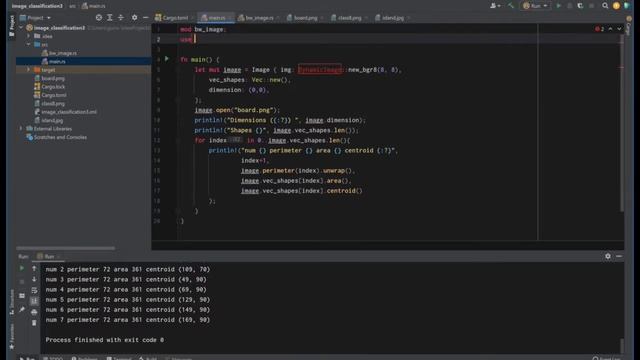The height and width of the screenshot is (360, 640).
Task: Toggle soft-wrap in Run console
Action: (x=34, y=290)
